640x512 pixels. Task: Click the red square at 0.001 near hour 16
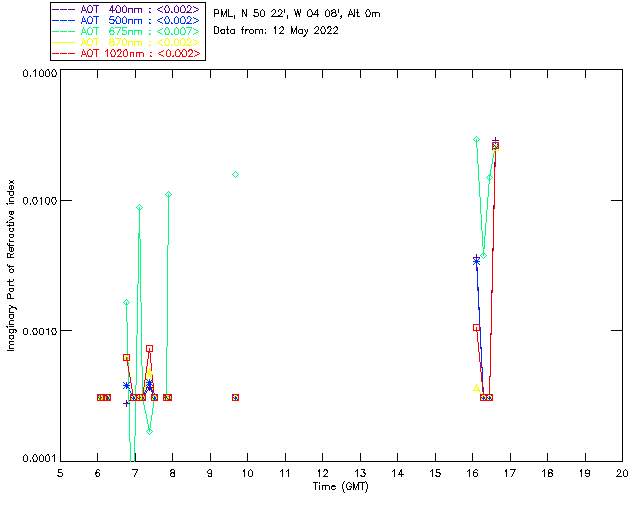[476, 327]
